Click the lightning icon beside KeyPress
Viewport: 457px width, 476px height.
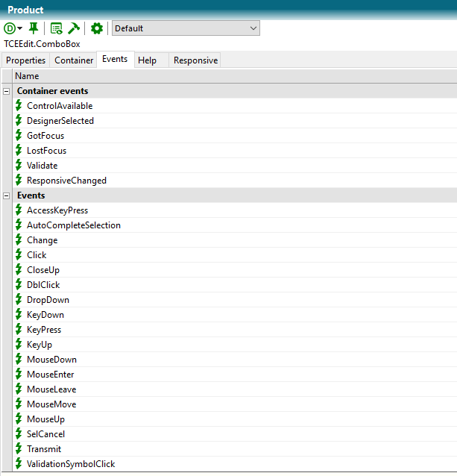coord(19,329)
